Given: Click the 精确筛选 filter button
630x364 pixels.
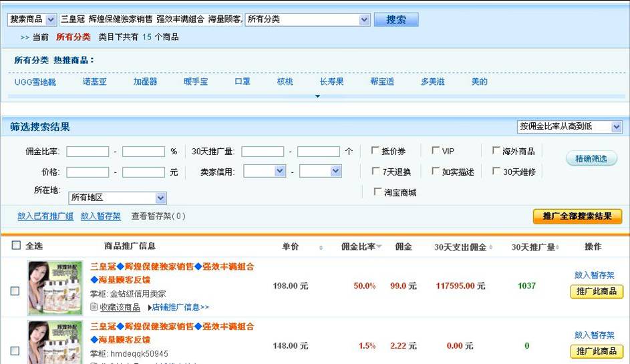Looking at the screenshot, I should (x=591, y=159).
